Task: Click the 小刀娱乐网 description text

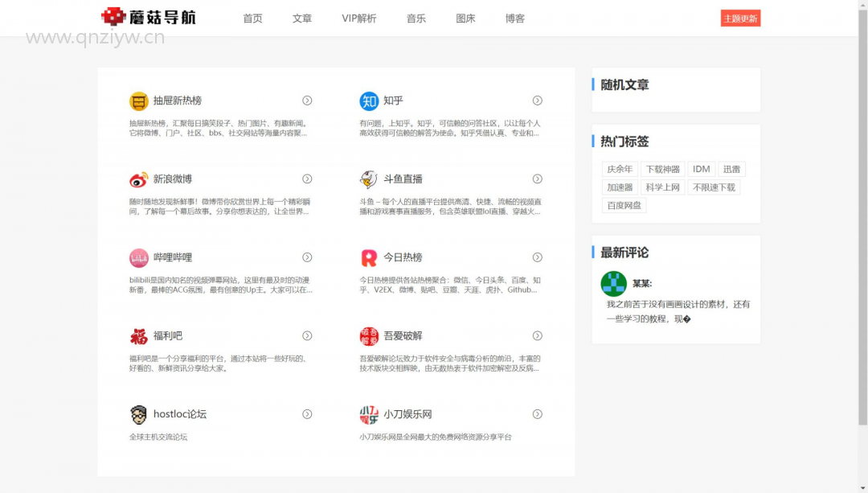Action: (x=435, y=437)
